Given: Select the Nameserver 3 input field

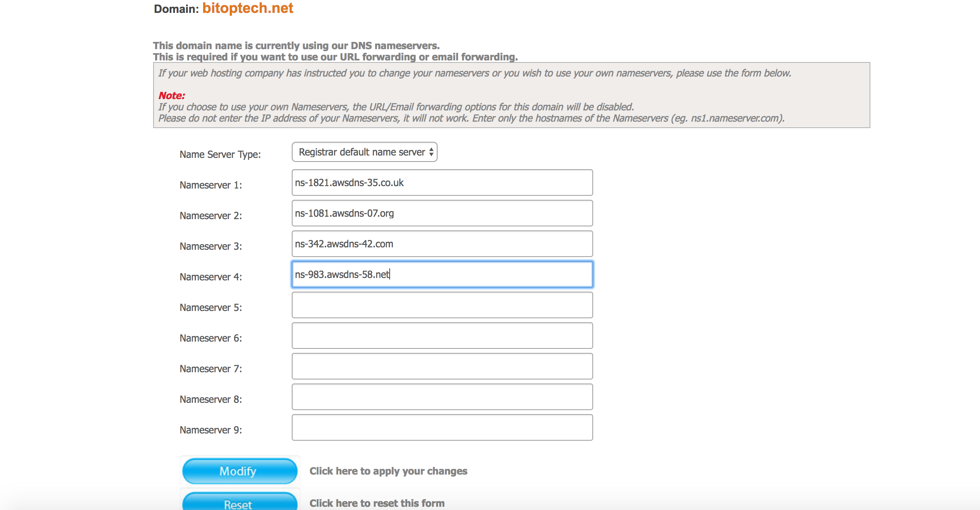Looking at the screenshot, I should (x=442, y=244).
